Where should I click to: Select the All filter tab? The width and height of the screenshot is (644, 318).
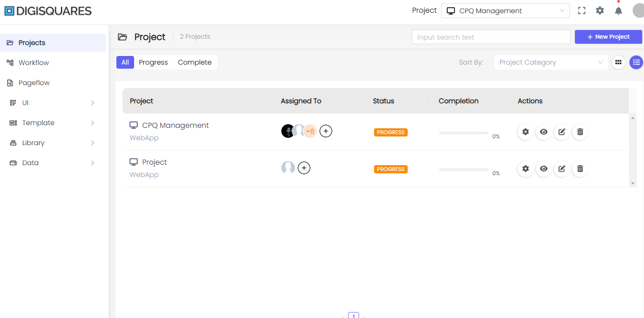click(x=125, y=62)
